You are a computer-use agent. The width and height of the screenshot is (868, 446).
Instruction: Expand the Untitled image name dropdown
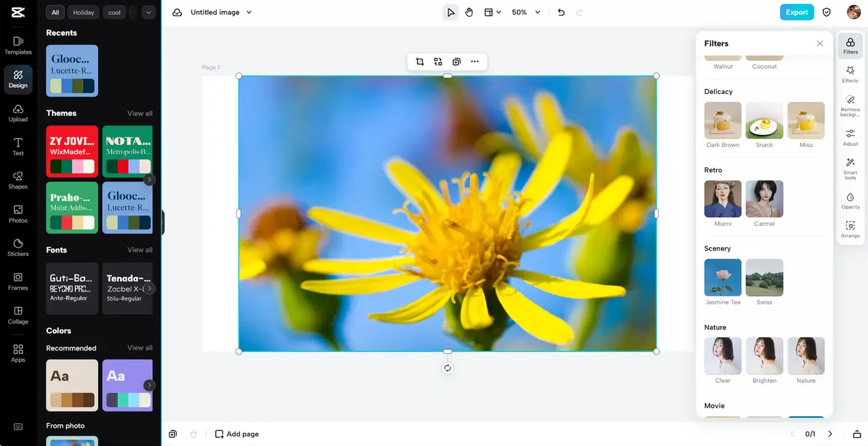point(249,12)
